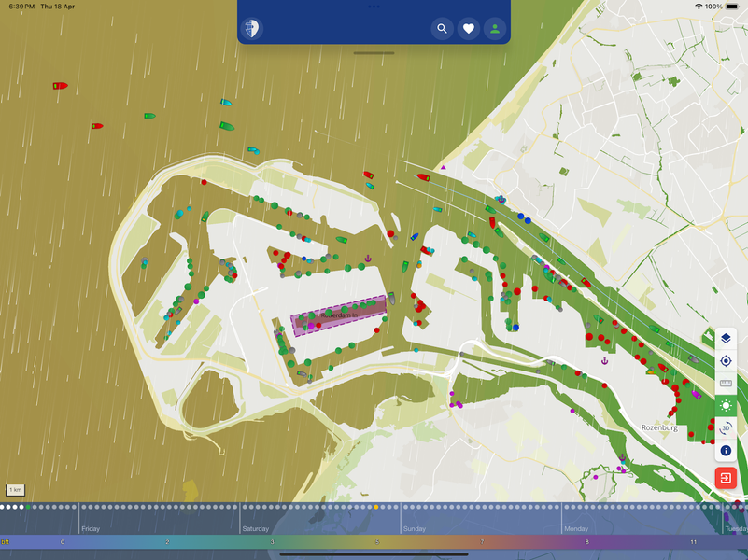Select the pink highlighted harbor basin area

pos(338,316)
